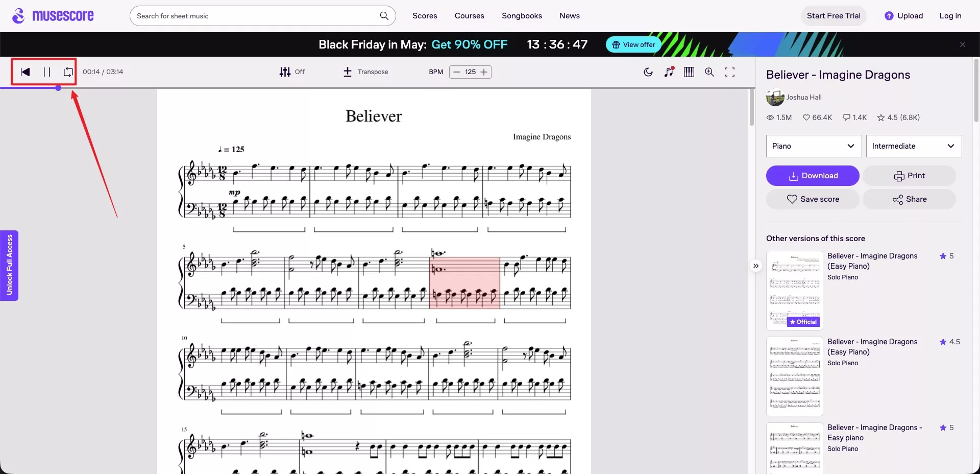
Task: Click the playback progress slider handle
Action: pos(59,88)
